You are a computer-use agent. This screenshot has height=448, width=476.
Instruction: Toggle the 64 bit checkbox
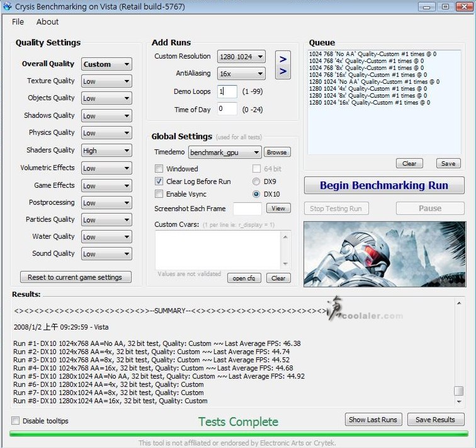256,169
